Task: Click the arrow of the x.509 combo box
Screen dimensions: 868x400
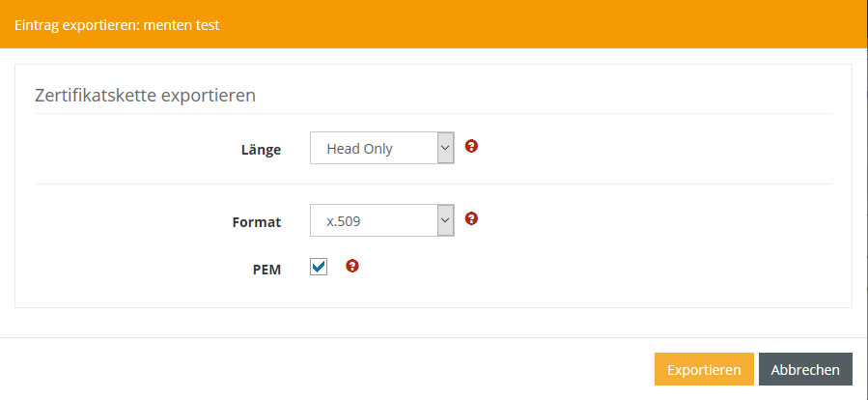Action: pos(445,220)
